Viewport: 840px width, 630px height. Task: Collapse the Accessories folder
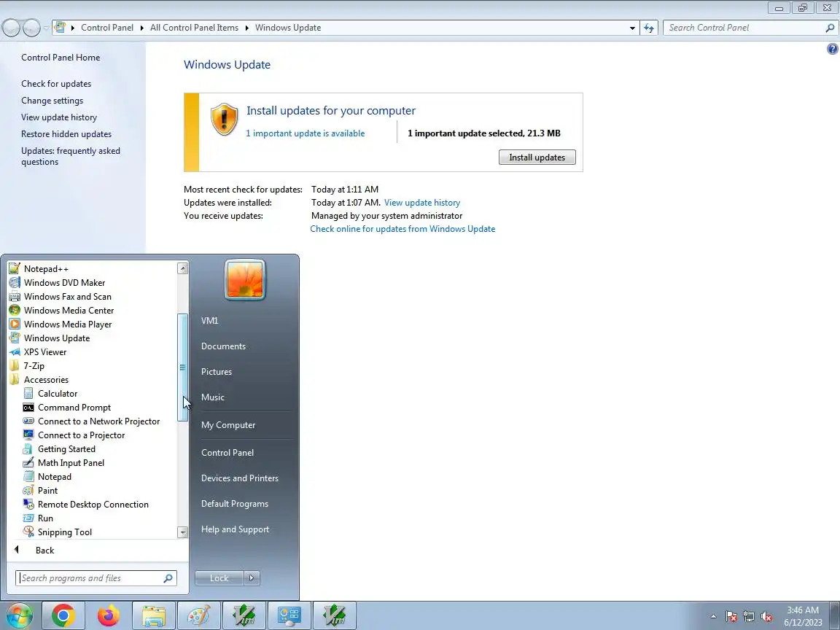click(x=46, y=380)
